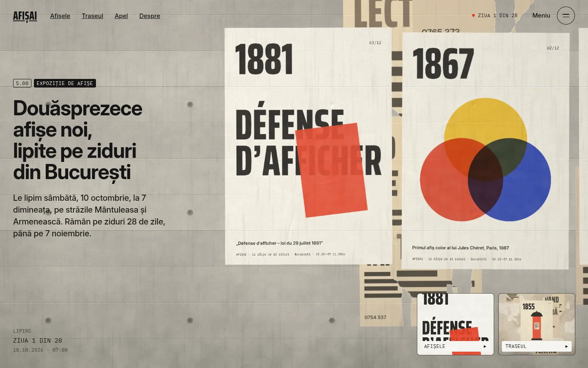Select the 1881 Défense d'afficher poster
The width and height of the screenshot is (588, 368).
(308, 146)
